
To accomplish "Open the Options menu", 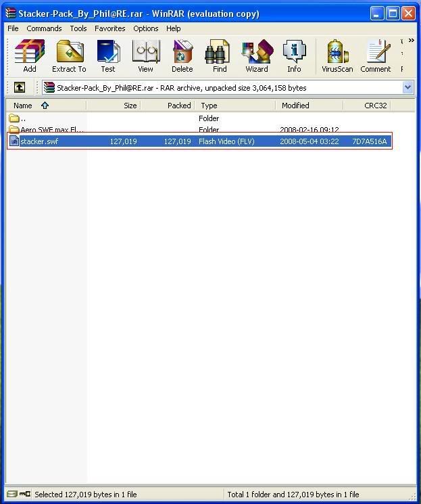I will point(146,28).
